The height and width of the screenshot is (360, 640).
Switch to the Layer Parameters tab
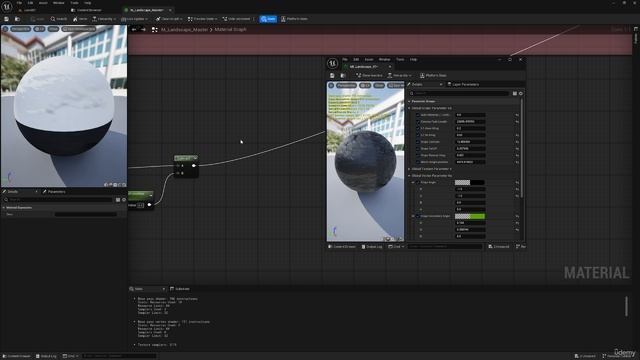pyautogui.click(x=463, y=84)
